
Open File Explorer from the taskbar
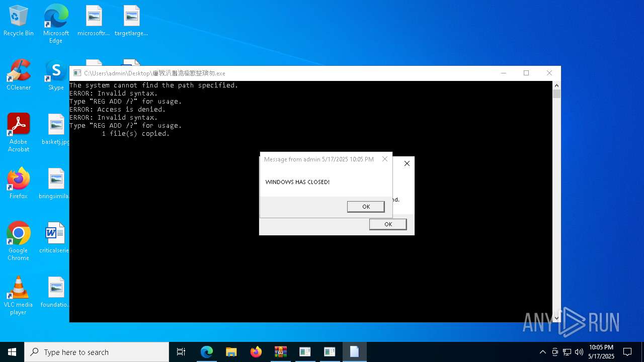coord(231,352)
